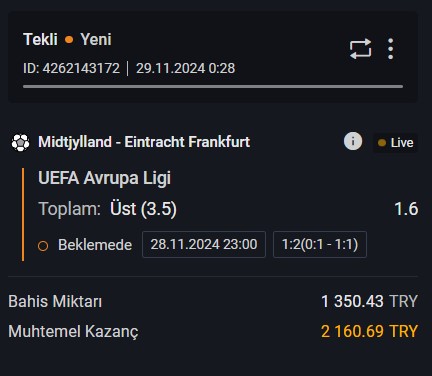Viewport: 432px width, 376px height.
Task: Click the gray progress bar under ID
Action: (213, 87)
